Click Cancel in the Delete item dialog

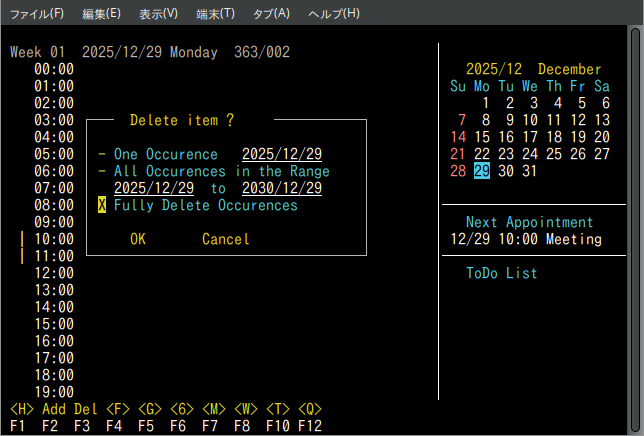point(225,239)
